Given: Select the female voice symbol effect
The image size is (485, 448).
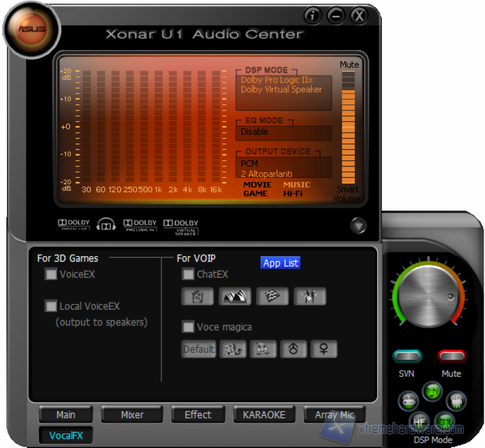Looking at the screenshot, I should point(323,349).
